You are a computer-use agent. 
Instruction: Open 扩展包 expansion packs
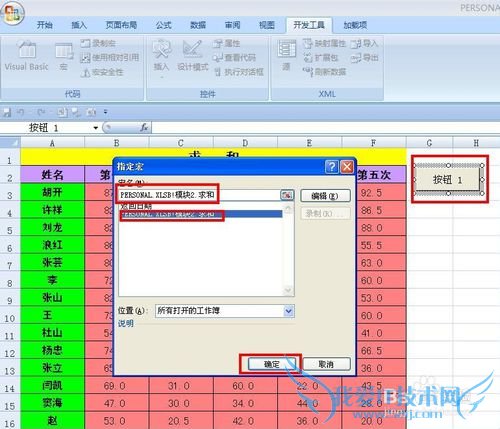coord(321,58)
